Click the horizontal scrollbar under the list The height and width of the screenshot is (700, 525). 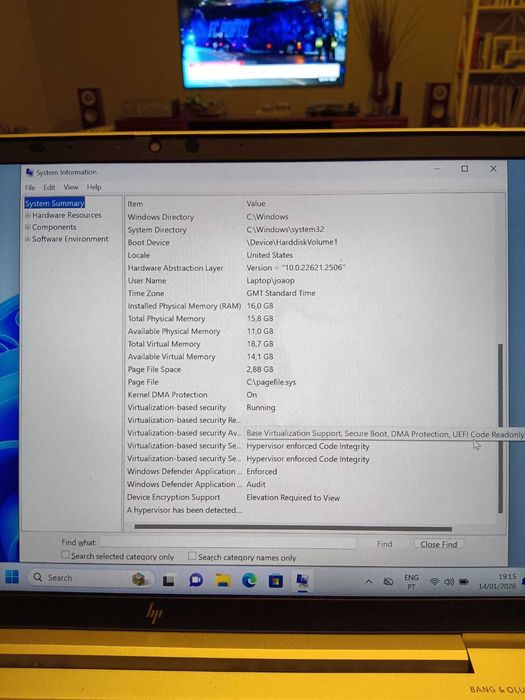pos(293,529)
